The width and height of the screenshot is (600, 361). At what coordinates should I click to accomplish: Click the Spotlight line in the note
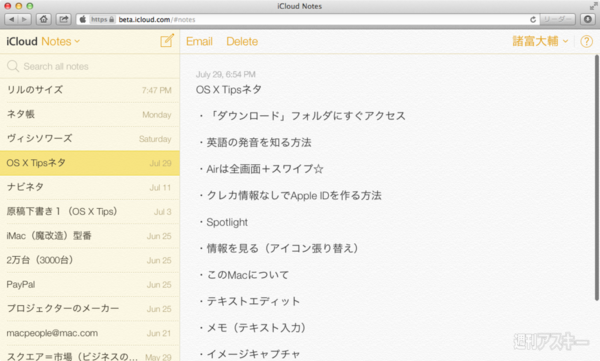pyautogui.click(x=223, y=222)
